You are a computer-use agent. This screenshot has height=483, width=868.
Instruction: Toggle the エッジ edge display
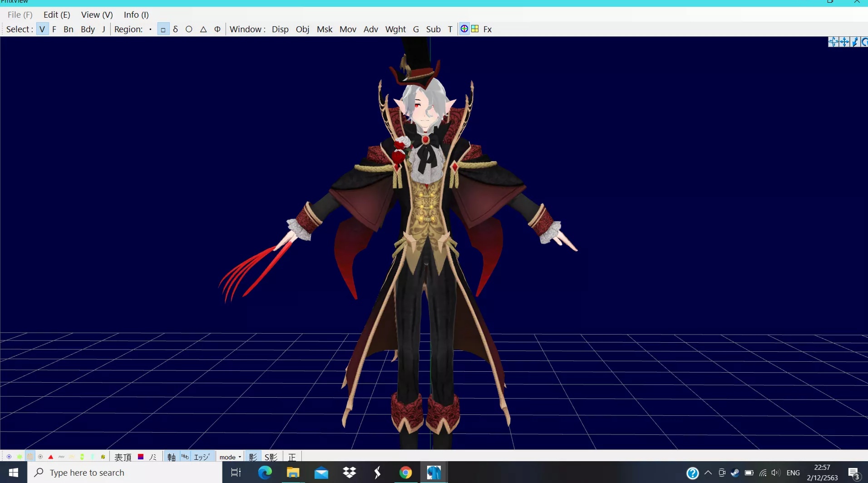coord(202,457)
